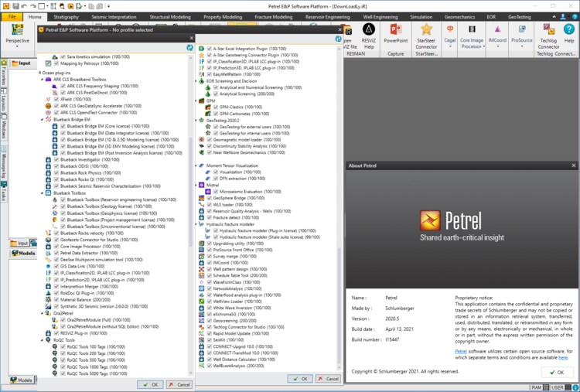Toggle EasyWellPattern checkbox
Viewport: 580px width, 392px height.
[210, 74]
